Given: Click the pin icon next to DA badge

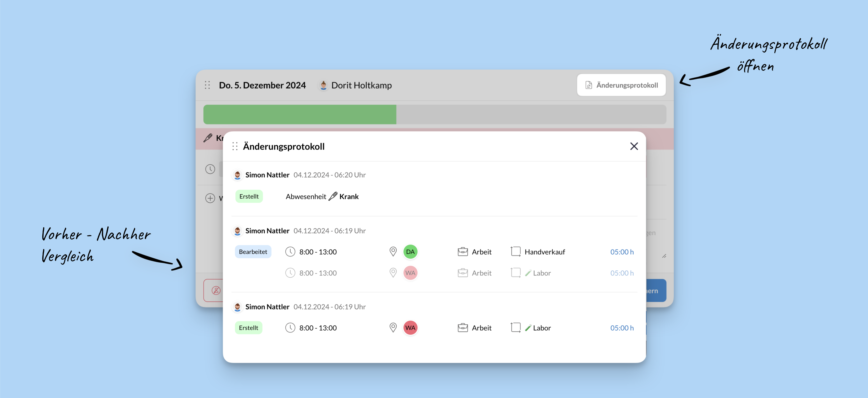Looking at the screenshot, I should click(x=393, y=252).
